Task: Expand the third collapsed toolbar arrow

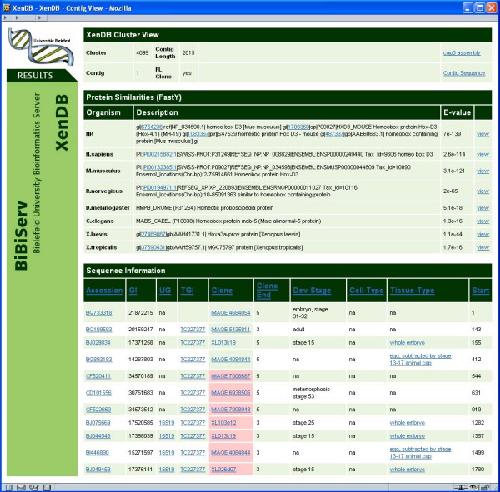Action: click(39, 18)
